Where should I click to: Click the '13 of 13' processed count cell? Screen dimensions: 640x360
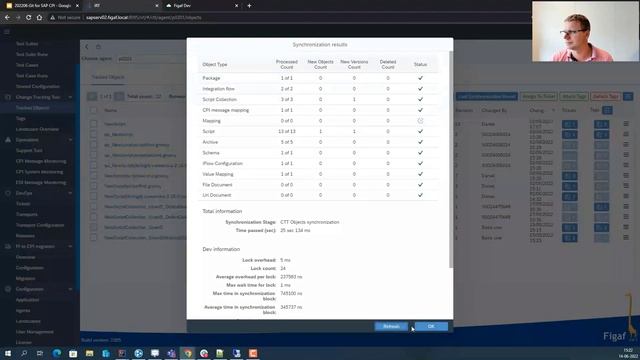[x=287, y=131]
